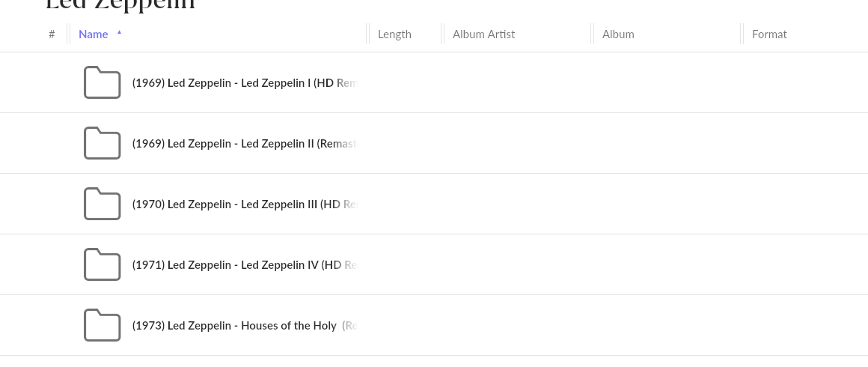868x367 pixels.
Task: Sort the list by the Name column
Action: [93, 34]
